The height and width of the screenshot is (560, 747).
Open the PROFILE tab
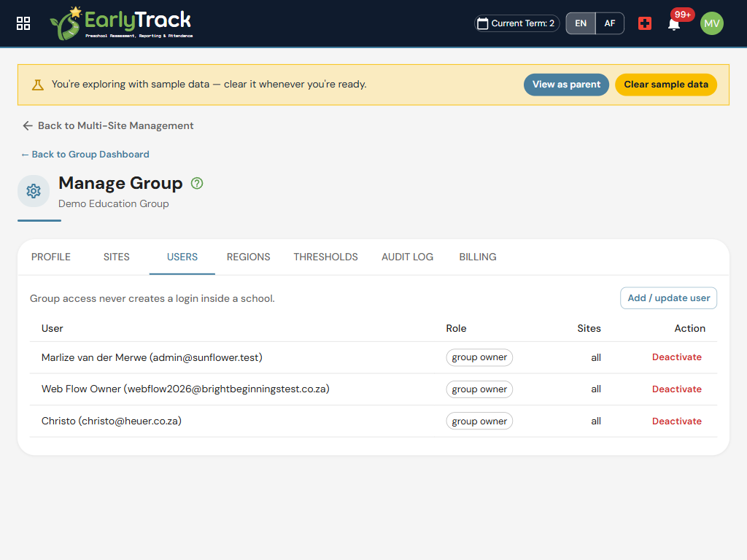51,257
